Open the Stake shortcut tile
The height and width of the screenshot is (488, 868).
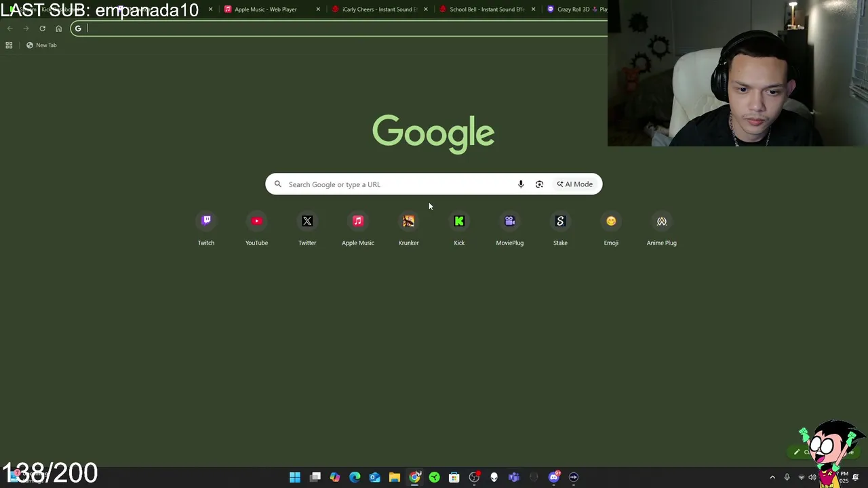(x=560, y=229)
